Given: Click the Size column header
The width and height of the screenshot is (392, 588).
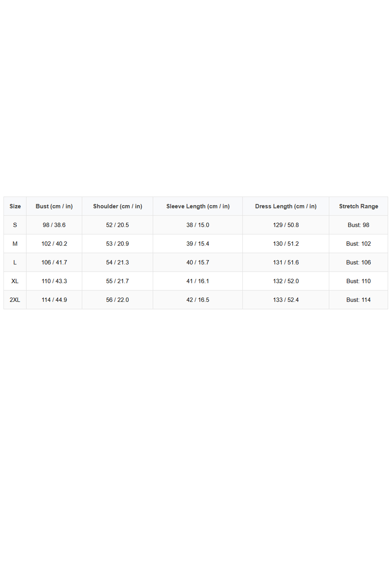Looking at the screenshot, I should [15, 206].
